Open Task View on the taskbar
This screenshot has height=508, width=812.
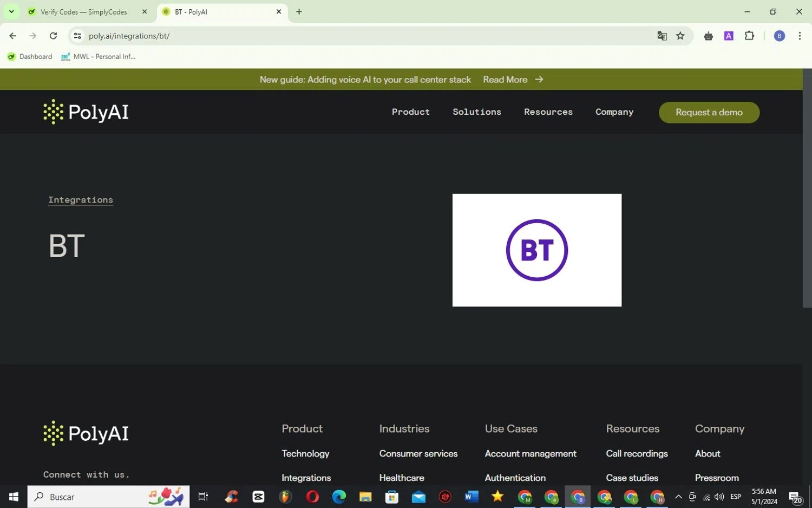point(203,497)
